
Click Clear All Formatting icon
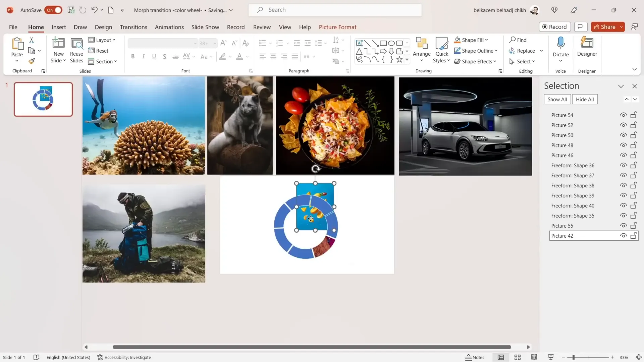[x=246, y=43]
